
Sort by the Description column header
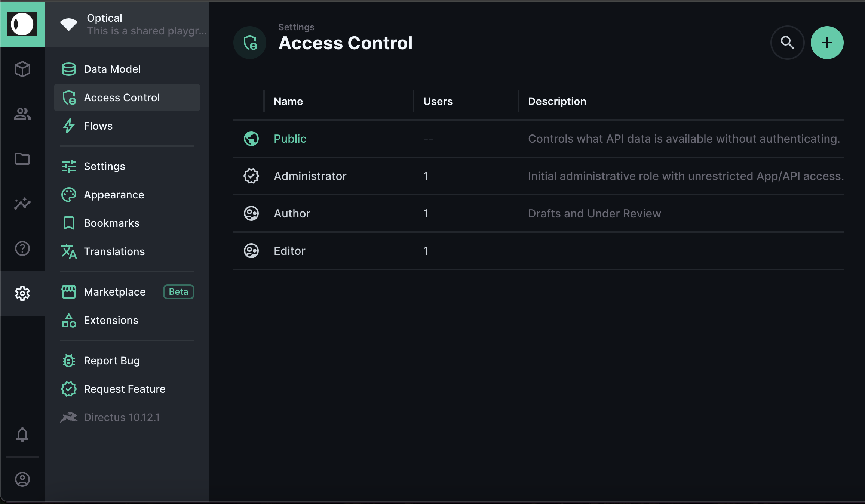557,101
